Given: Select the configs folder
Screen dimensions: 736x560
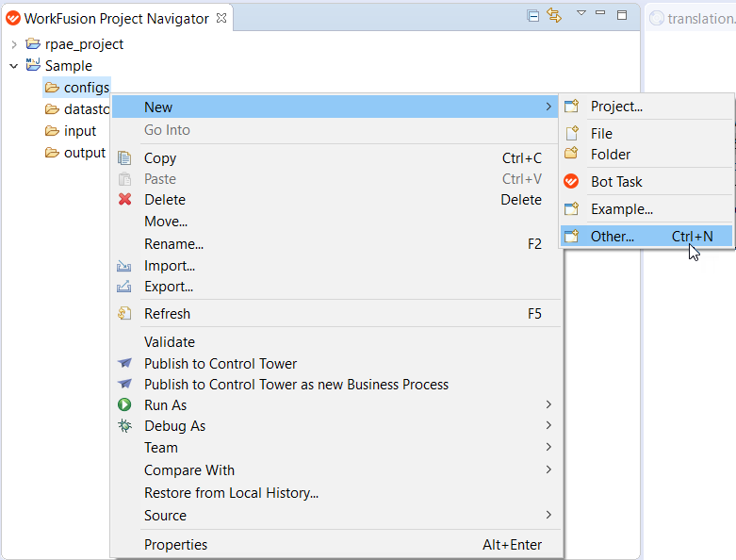Looking at the screenshot, I should (x=87, y=88).
